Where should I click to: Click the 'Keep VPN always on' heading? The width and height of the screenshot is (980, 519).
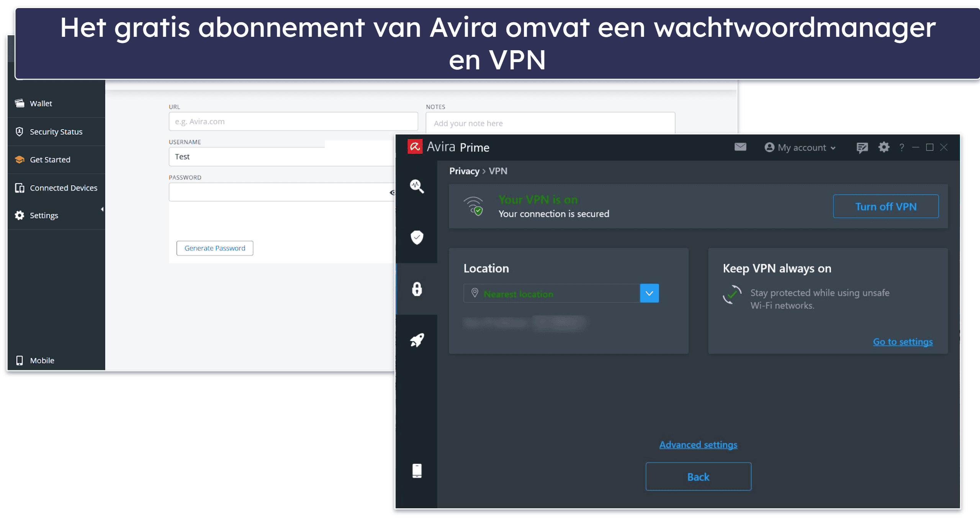pos(777,268)
